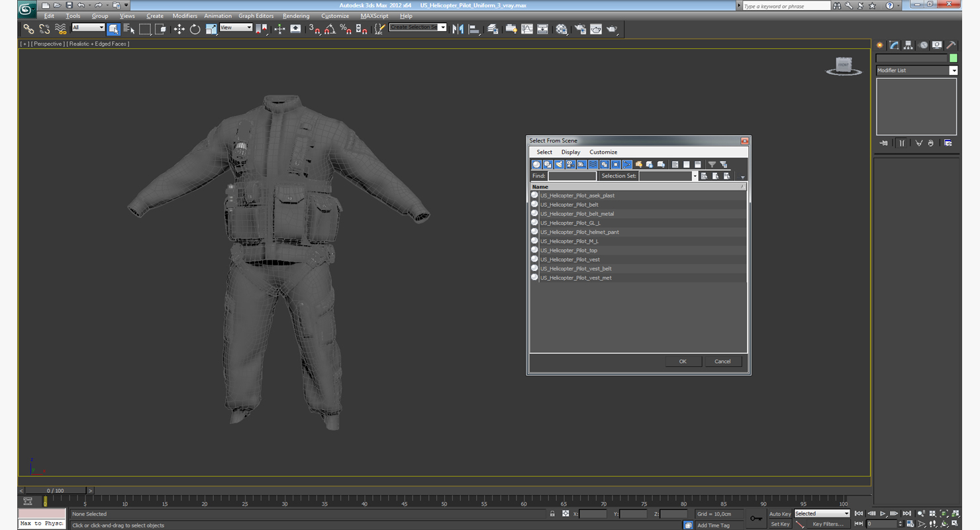980x530 pixels.
Task: Toggle Display Space Warps filter in dialog
Action: point(593,164)
